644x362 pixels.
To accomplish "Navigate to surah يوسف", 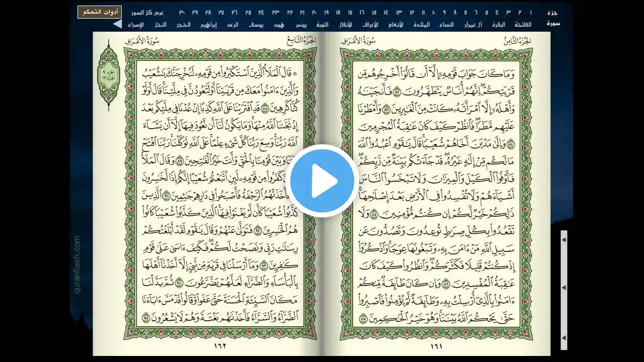I will [257, 24].
